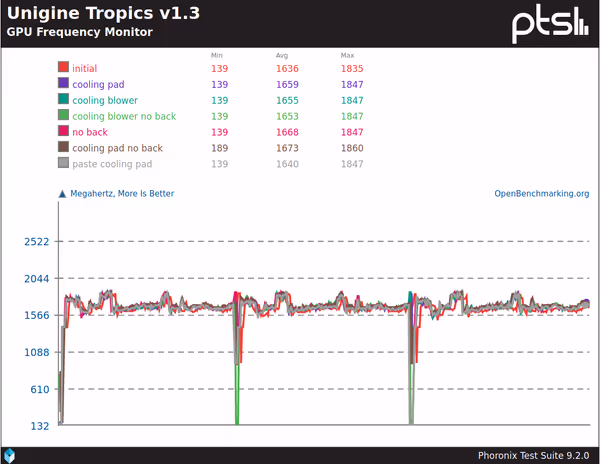Click the purple cooling pad legend swatch
The width and height of the screenshot is (600, 464).
64,83
